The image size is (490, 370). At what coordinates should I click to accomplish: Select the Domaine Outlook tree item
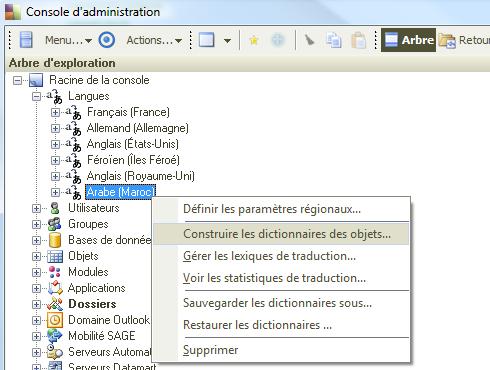tap(109, 320)
